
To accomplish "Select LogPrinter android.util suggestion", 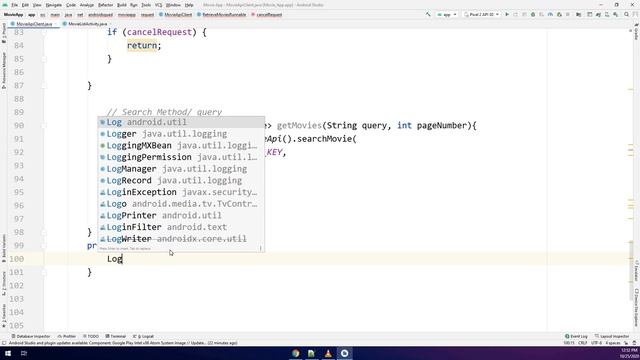I will point(181,215).
